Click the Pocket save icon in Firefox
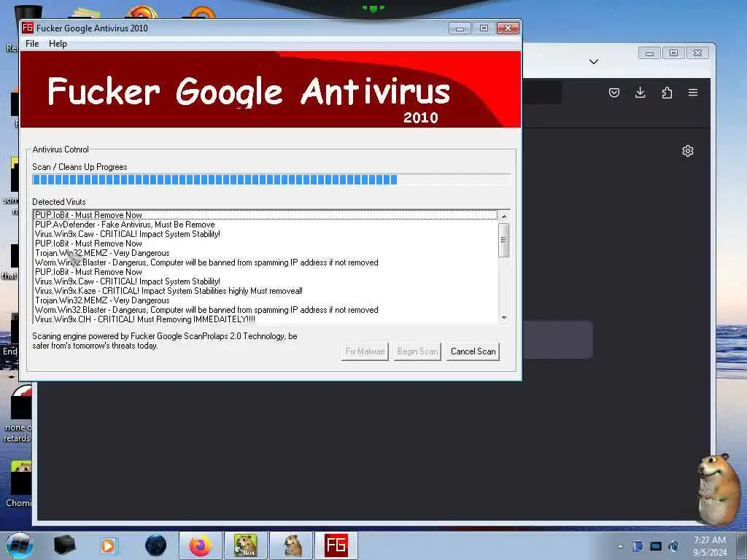The image size is (747, 560). pyautogui.click(x=614, y=93)
